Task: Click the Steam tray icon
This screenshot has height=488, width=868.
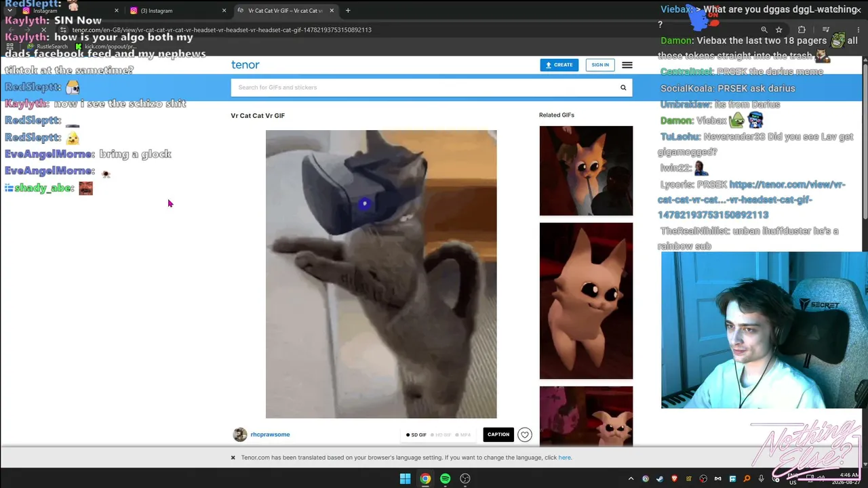Action: pos(660,479)
